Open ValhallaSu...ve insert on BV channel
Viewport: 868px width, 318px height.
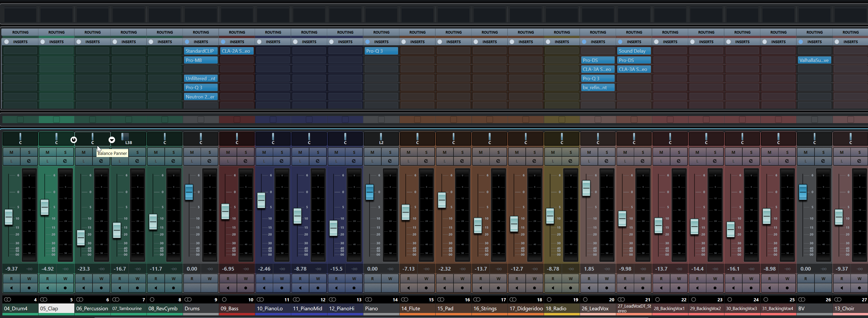tap(814, 60)
